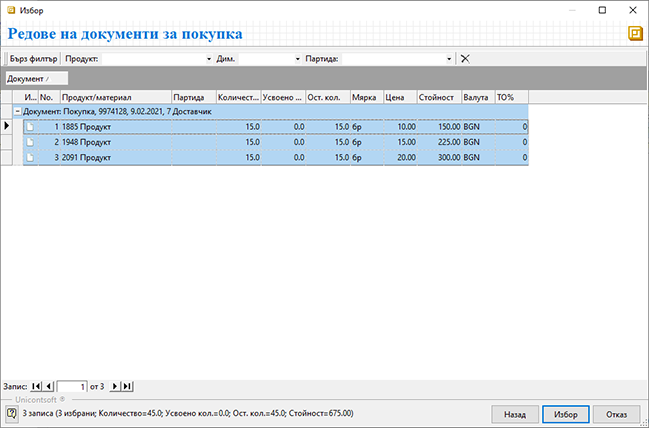Go to the first record

pyautogui.click(x=36, y=386)
